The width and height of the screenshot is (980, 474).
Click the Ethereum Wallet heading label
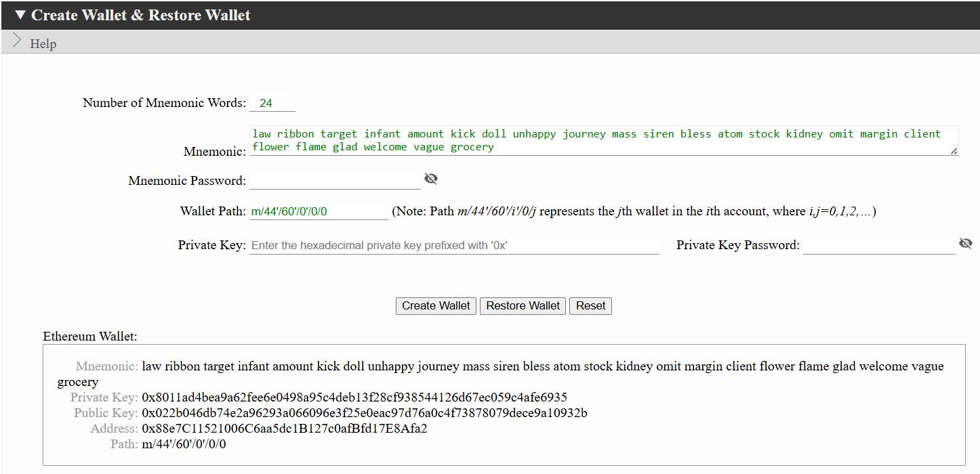coord(90,337)
